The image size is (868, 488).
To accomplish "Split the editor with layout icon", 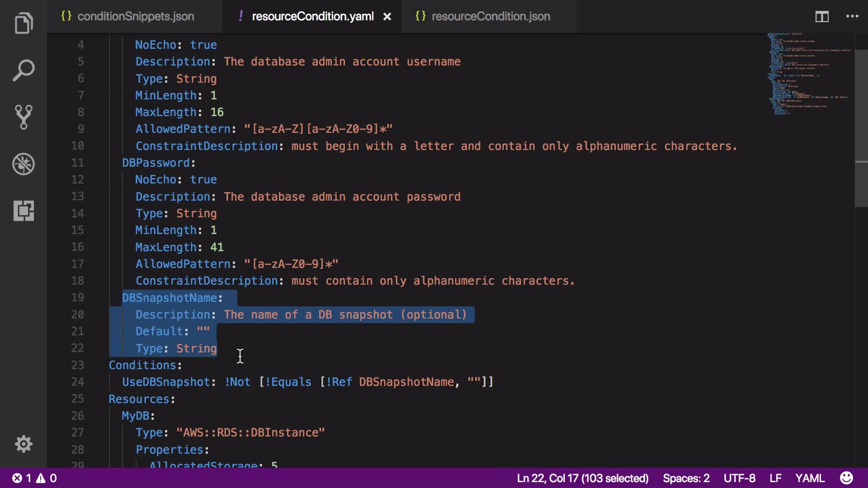I will (x=821, y=17).
